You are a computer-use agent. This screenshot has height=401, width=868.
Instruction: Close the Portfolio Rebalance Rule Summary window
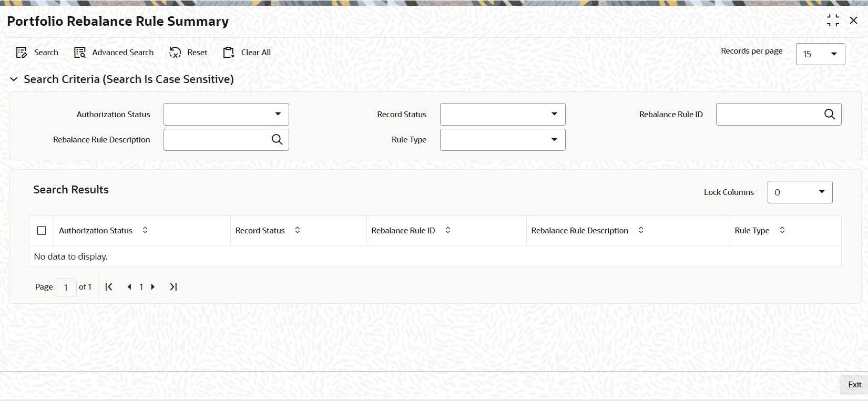854,20
